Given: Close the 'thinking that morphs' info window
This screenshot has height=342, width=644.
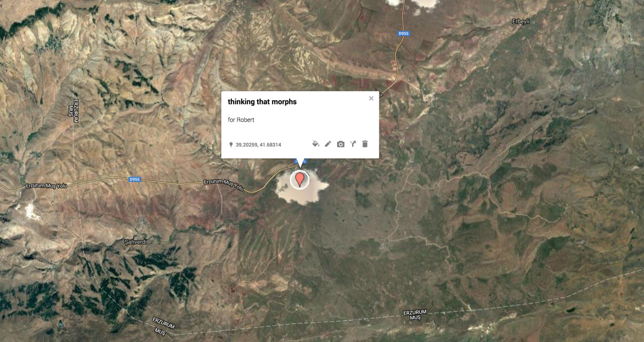Looking at the screenshot, I should (371, 99).
